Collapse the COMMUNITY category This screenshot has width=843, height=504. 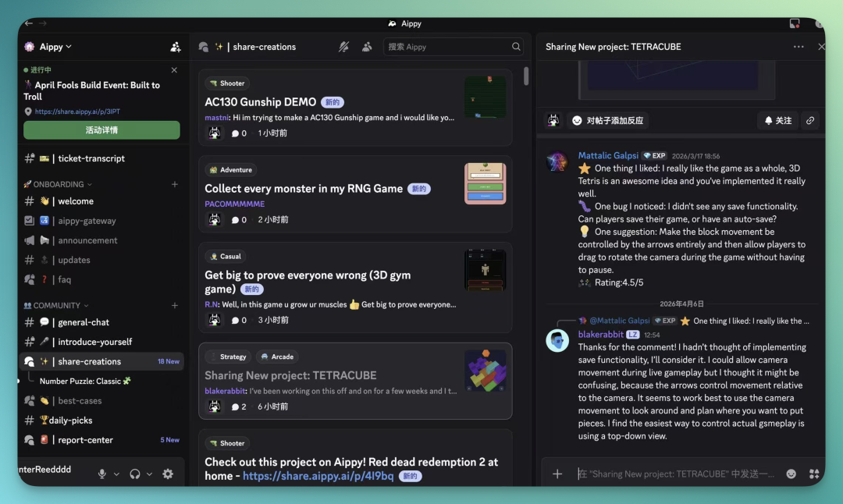coord(56,305)
